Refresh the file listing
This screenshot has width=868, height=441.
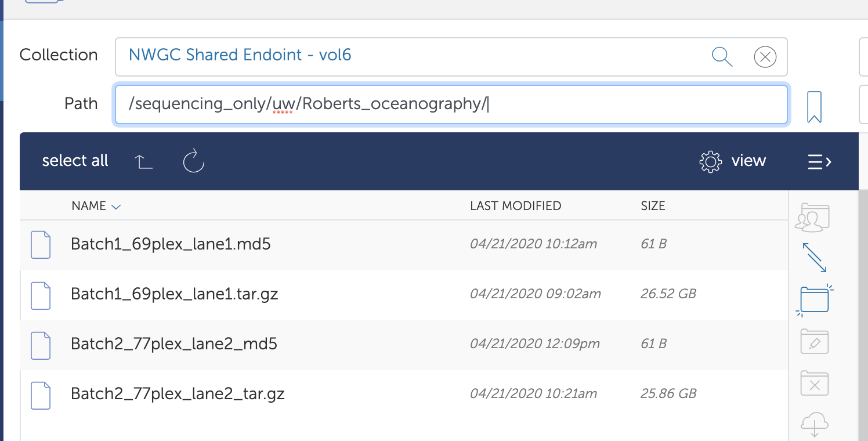193,161
